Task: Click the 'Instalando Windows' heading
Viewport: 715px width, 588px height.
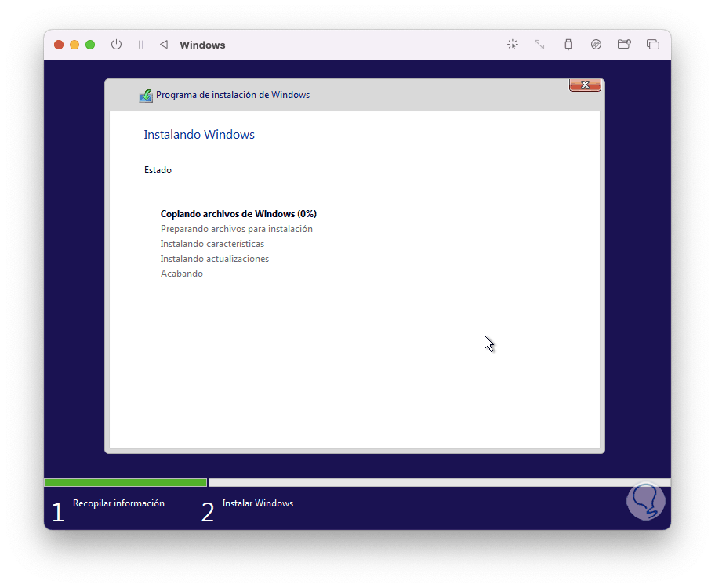Action: 199,135
